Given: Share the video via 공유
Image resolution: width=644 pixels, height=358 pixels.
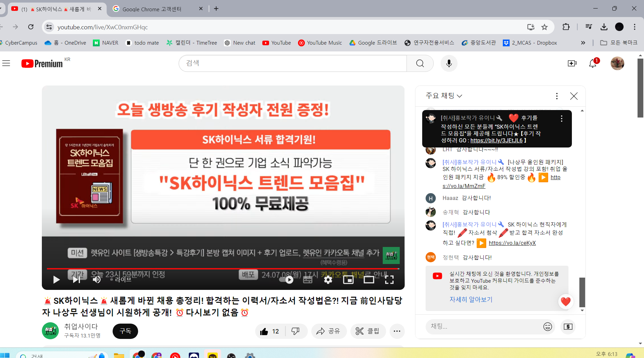Looking at the screenshot, I should click(329, 331).
